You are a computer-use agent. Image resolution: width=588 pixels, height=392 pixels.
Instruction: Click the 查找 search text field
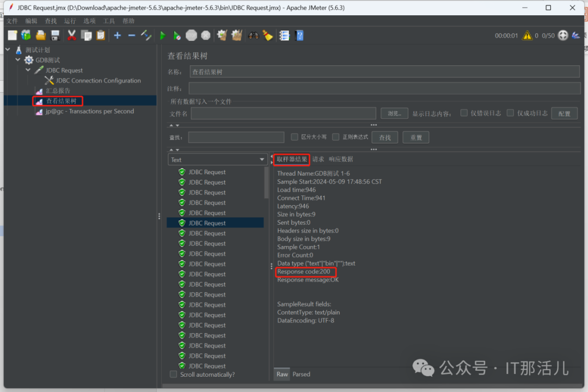236,137
